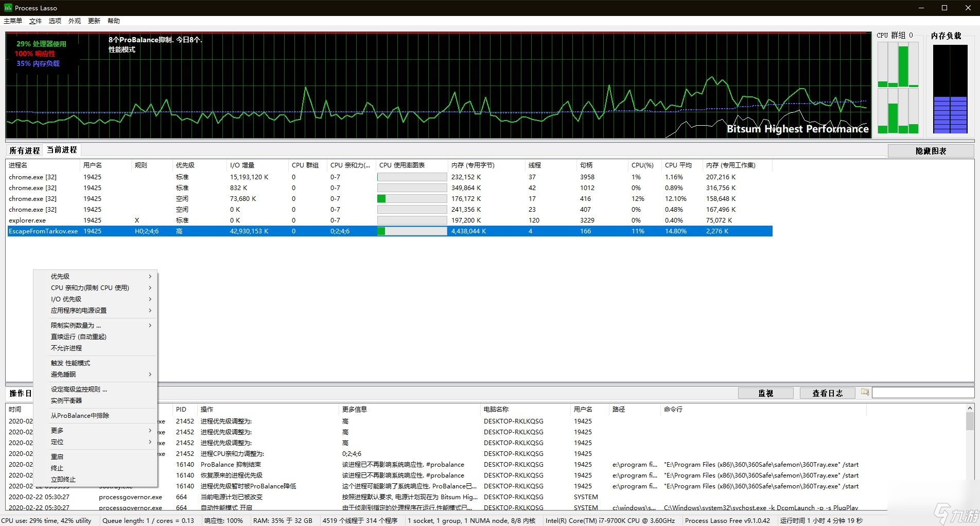The image size is (980, 526).
Task: Open the 帮助 menu
Action: (114, 21)
